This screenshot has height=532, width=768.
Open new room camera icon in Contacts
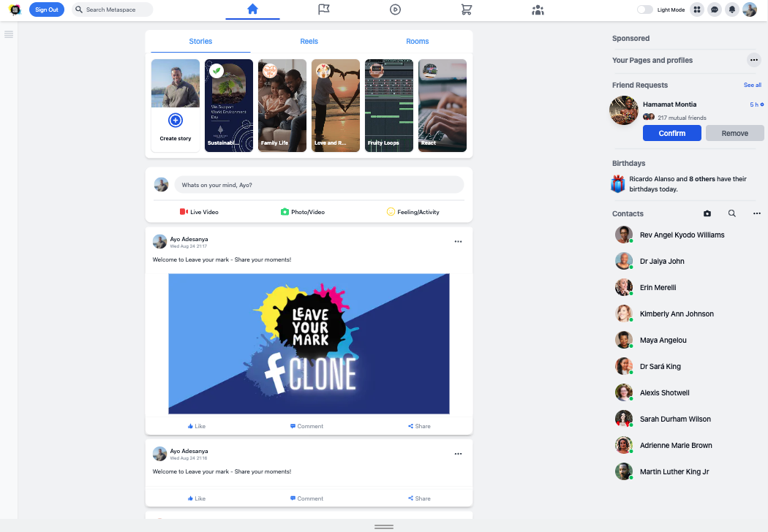pyautogui.click(x=707, y=213)
